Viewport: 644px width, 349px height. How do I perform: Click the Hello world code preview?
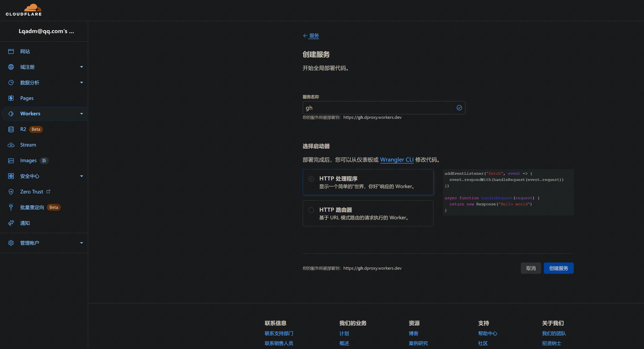(x=508, y=192)
